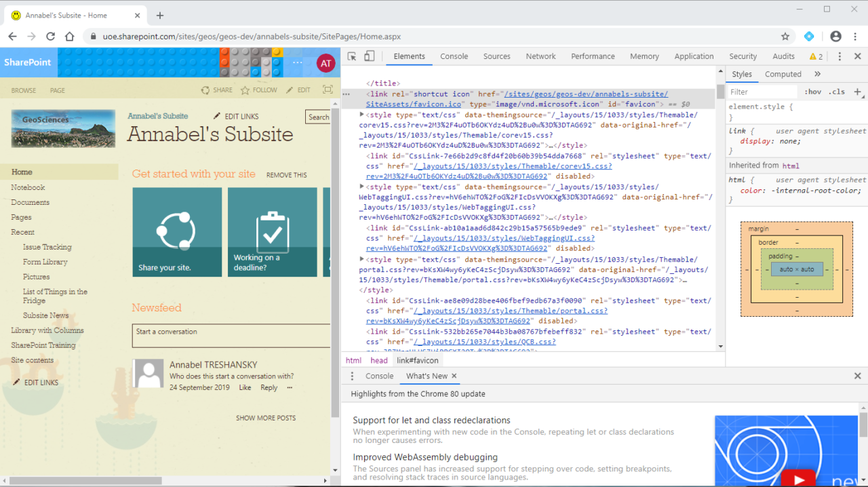This screenshot has height=487, width=868.
Task: Click the REMOVE THIS link
Action: pyautogui.click(x=286, y=174)
